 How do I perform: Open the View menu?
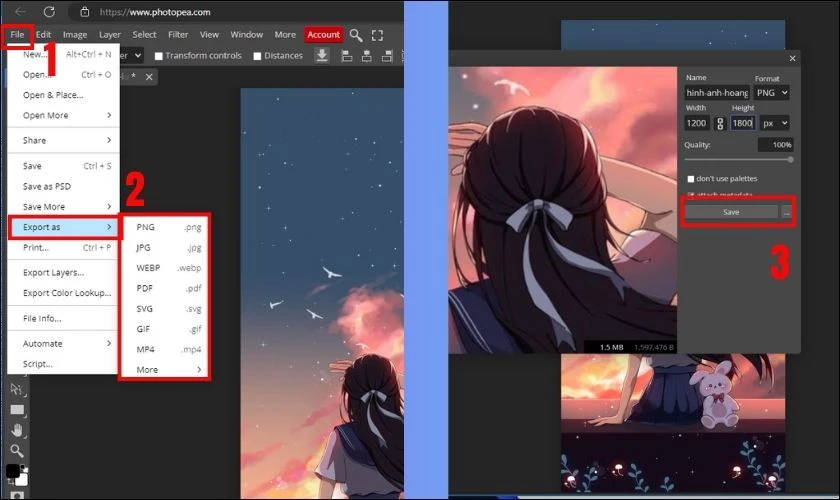209,34
